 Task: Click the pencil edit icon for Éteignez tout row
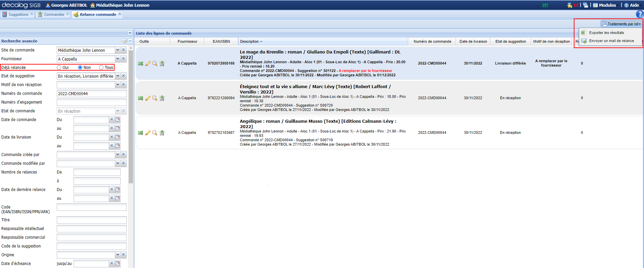point(148,98)
